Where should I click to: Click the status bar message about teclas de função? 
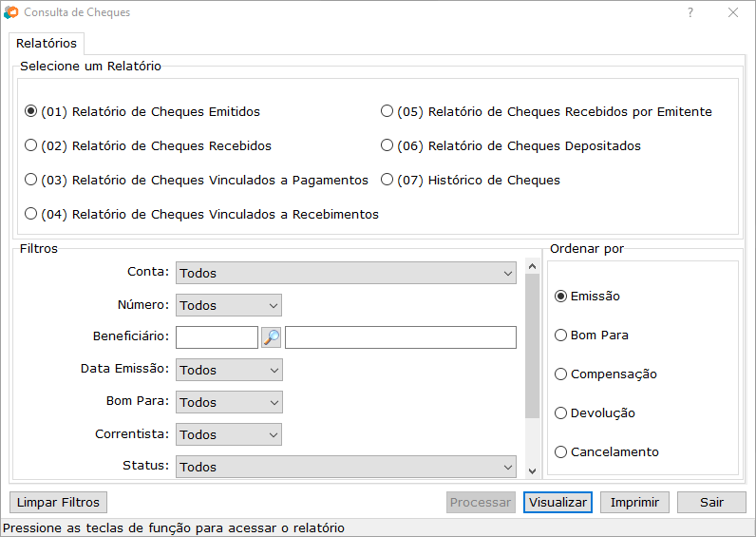pyautogui.click(x=174, y=527)
